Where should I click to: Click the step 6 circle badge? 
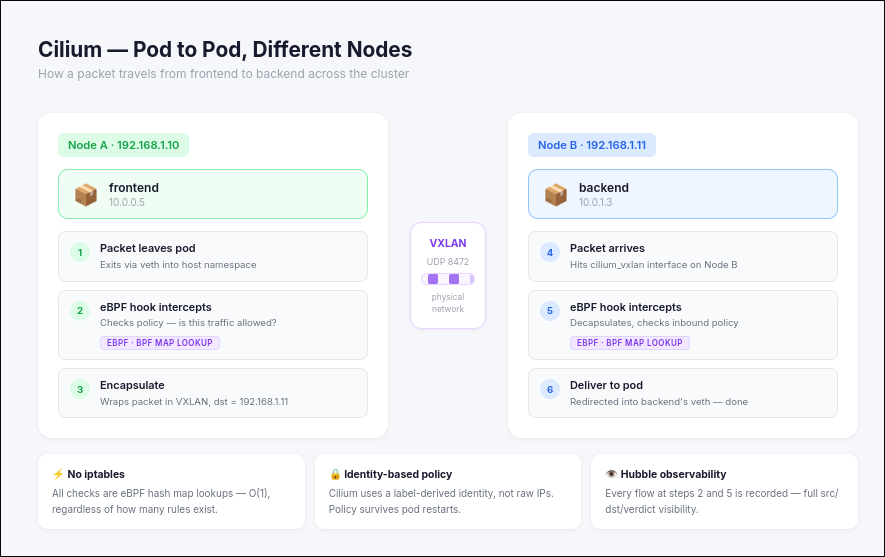(550, 389)
